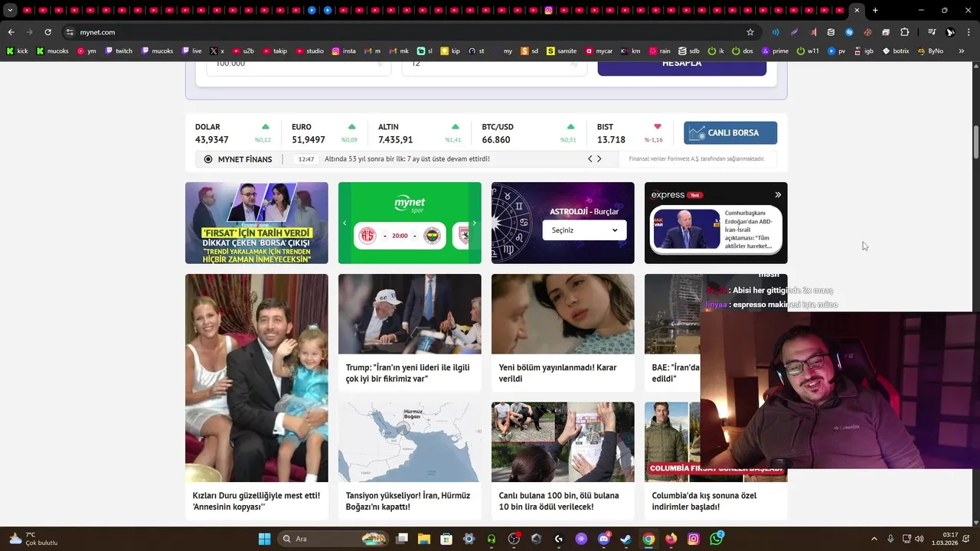Open a new browser tab
Image resolution: width=980 pixels, height=551 pixels.
tap(875, 11)
